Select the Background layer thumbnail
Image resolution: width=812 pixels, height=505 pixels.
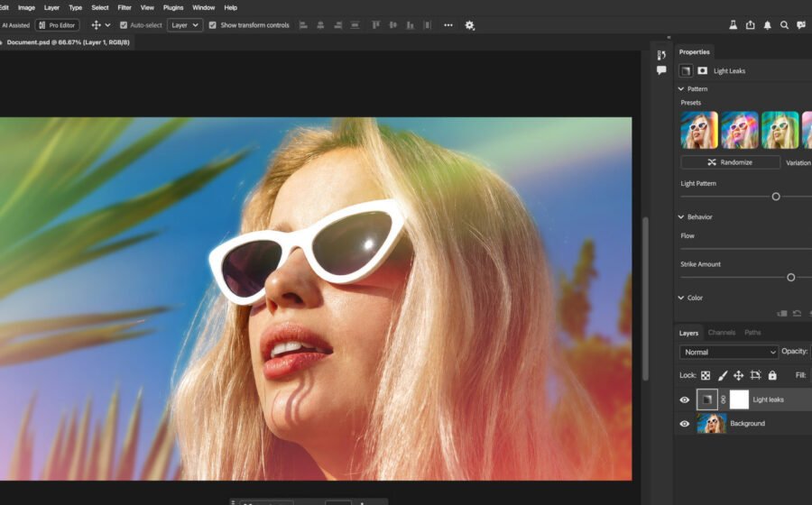pos(712,423)
